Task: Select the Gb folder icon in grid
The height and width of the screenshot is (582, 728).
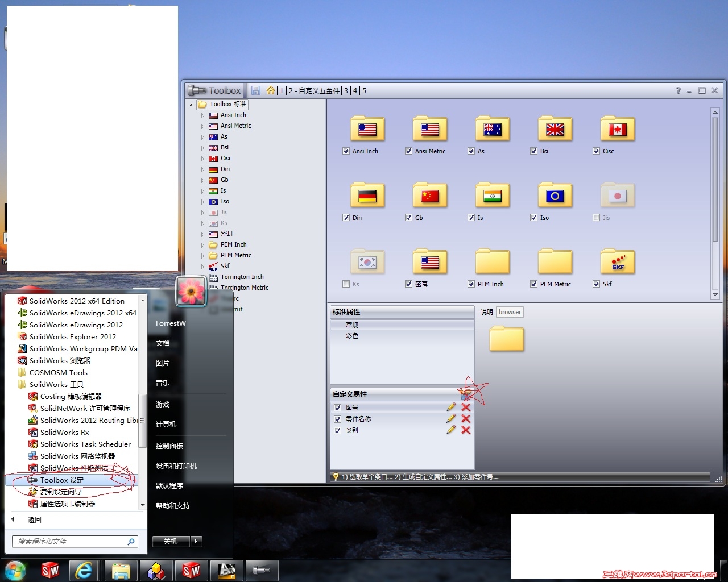Action: (430, 196)
